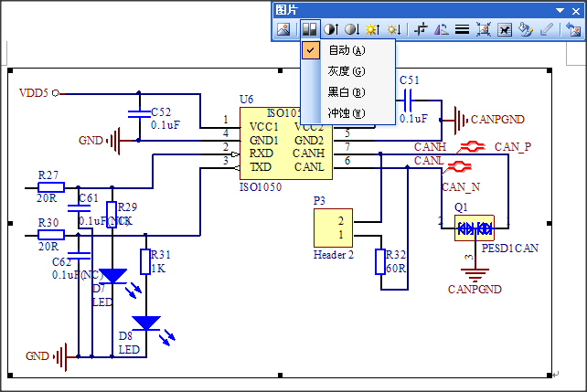Image resolution: width=587 pixels, height=392 pixels.
Task: Open the 图片 toolbar options arrow
Action: coord(560,10)
